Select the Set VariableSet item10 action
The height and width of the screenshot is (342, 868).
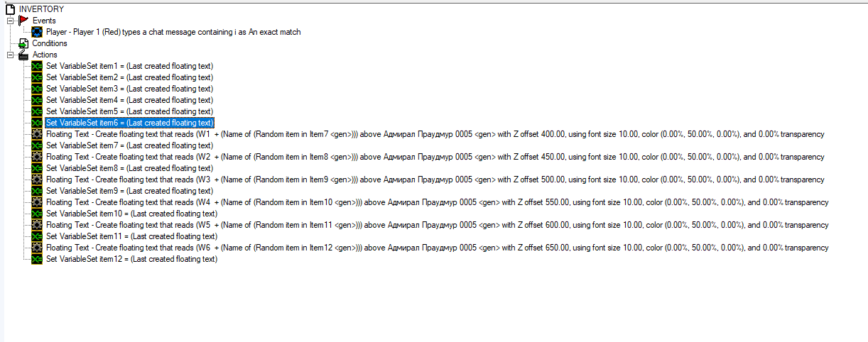click(x=131, y=214)
